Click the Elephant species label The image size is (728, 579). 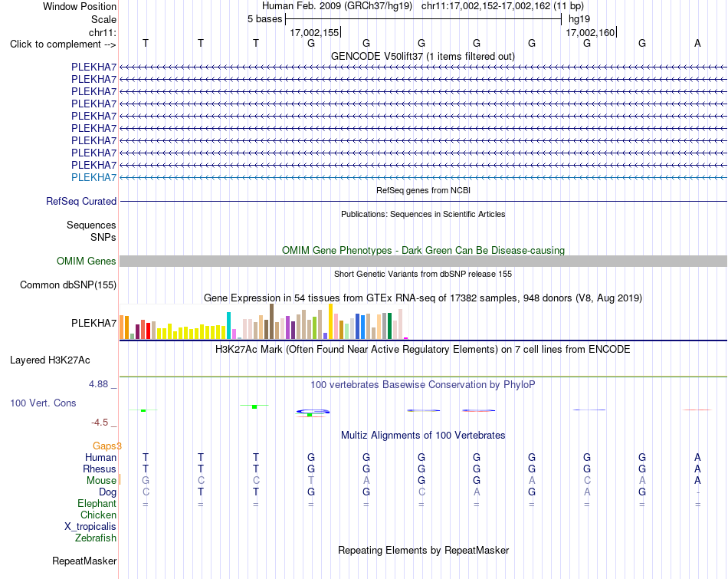coord(97,504)
